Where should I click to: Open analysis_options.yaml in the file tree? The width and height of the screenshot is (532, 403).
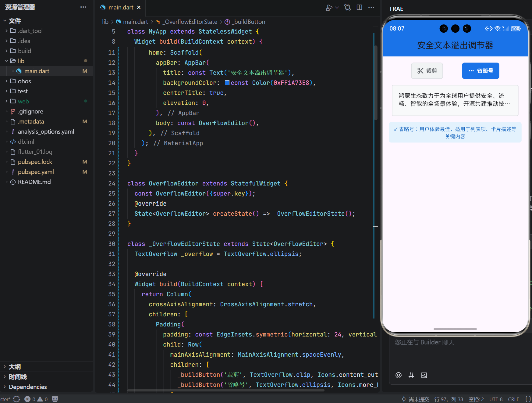46,131
